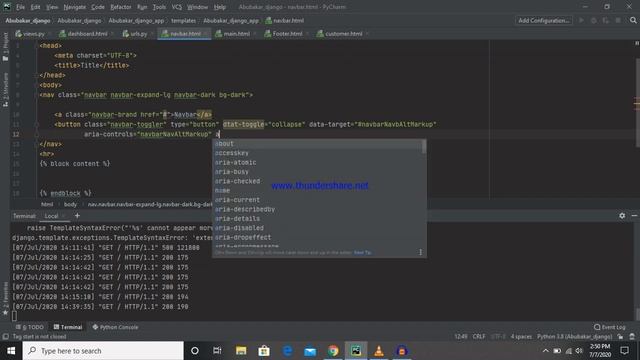This screenshot has height=360, width=640.
Task: Open Google Chrome from taskbar
Action: [333, 351]
